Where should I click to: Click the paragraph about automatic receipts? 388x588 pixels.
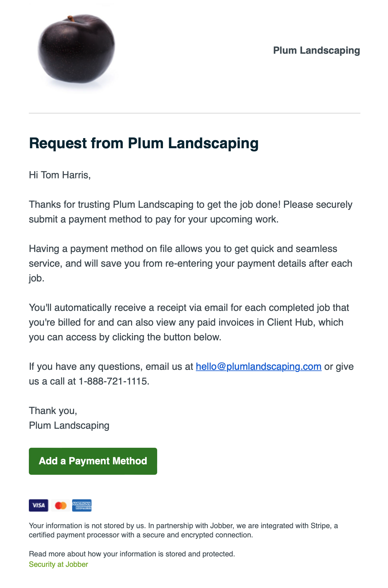pyautogui.click(x=189, y=322)
